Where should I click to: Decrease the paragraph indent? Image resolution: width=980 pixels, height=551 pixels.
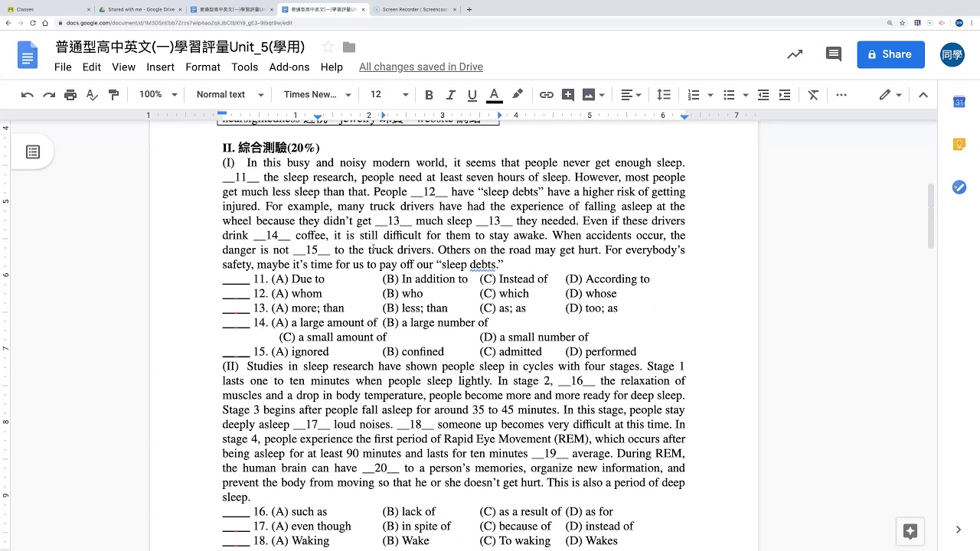coord(763,95)
